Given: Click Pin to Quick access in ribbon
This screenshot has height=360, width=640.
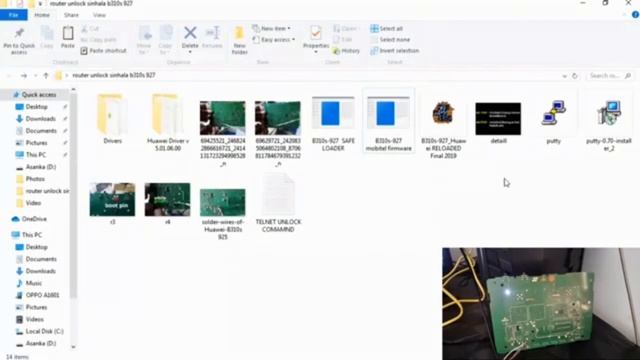Looking at the screenshot, I should click(19, 41).
